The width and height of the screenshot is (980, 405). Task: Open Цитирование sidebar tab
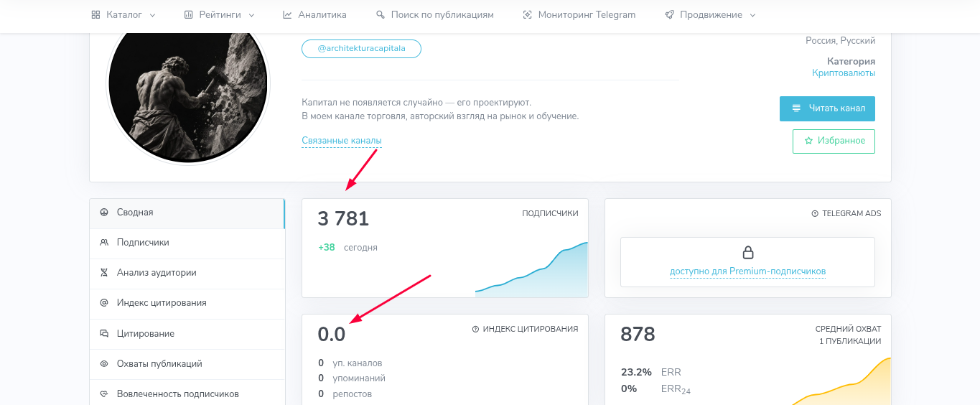[x=187, y=334]
